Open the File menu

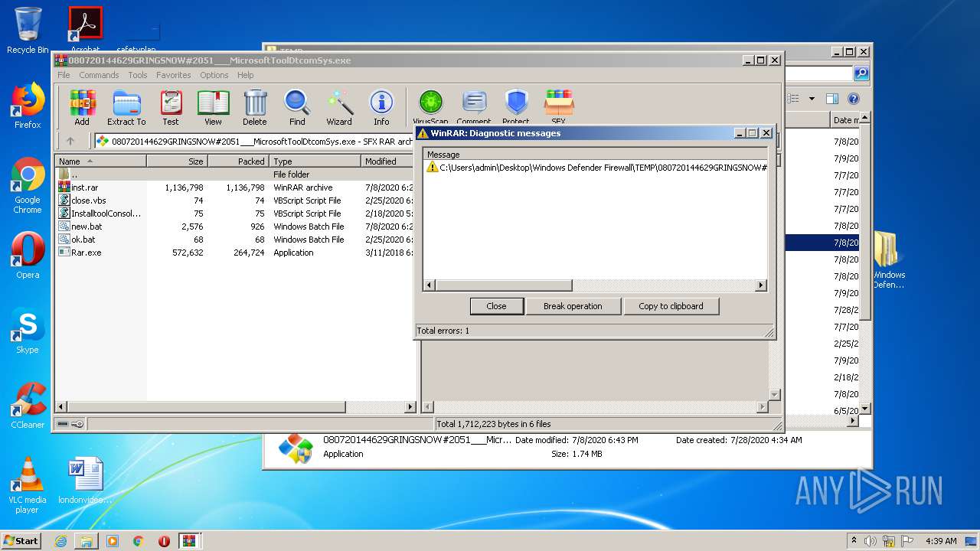pyautogui.click(x=64, y=75)
